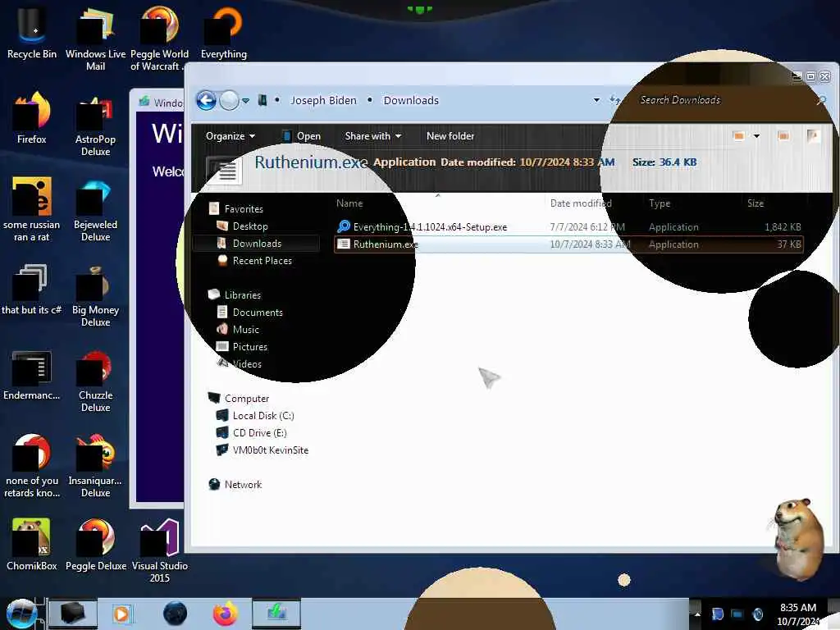Toggle the preview pane button
The width and height of the screenshot is (840, 630).
[x=783, y=136]
